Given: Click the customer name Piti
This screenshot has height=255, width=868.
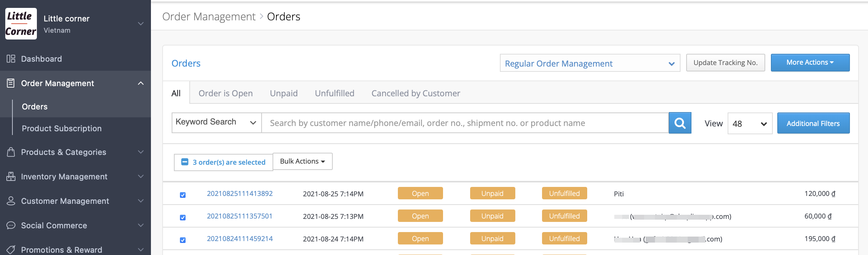Looking at the screenshot, I should (619, 194).
